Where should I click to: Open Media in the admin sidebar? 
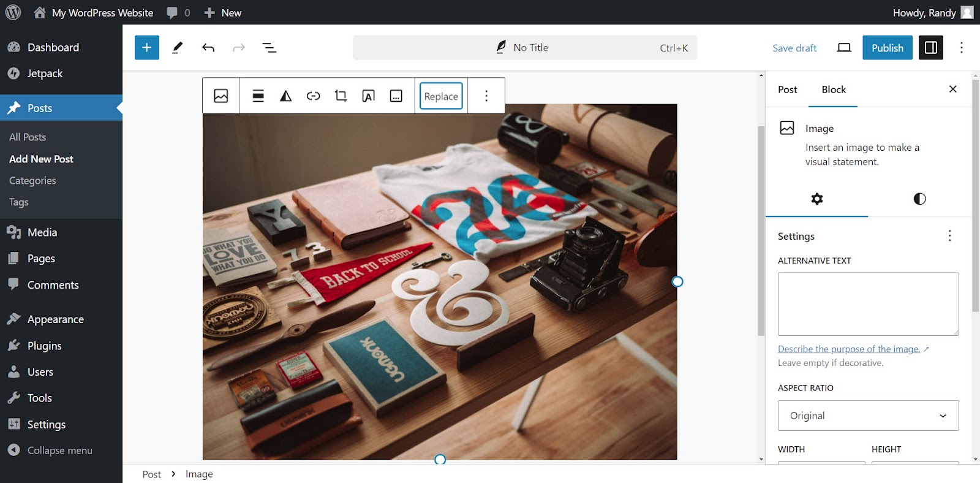coord(42,232)
